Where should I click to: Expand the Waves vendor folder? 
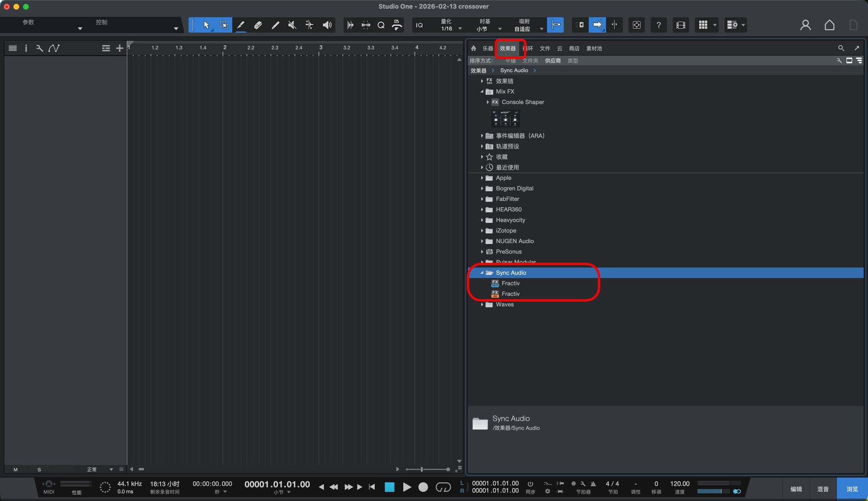coord(482,304)
